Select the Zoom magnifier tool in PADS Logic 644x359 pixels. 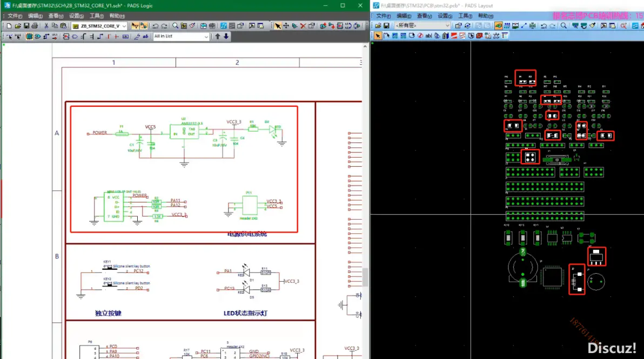(x=176, y=25)
